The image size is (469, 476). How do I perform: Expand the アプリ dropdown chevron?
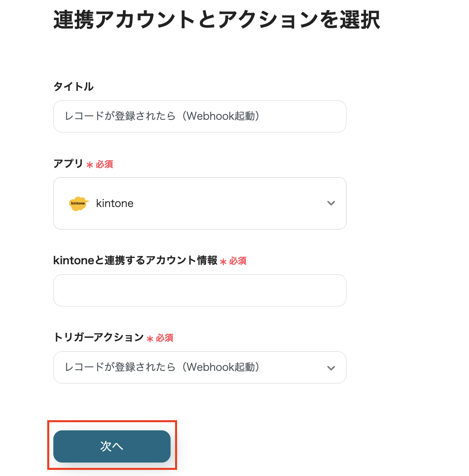[x=331, y=203]
